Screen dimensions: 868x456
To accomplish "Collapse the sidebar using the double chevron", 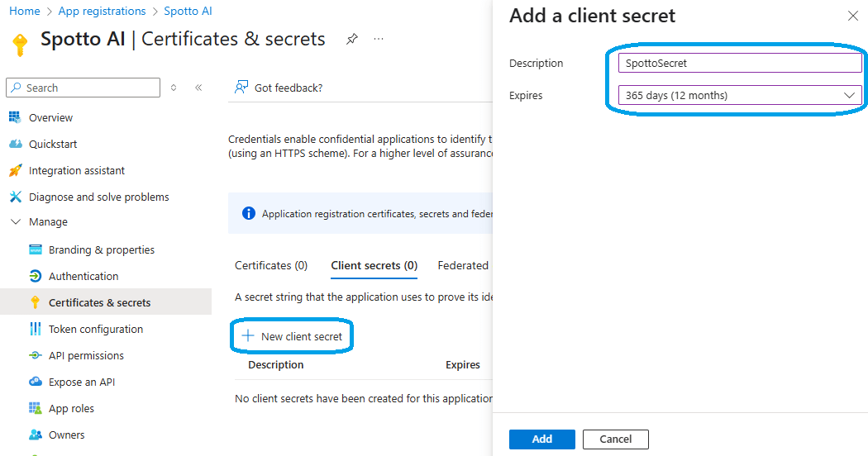I will (x=198, y=88).
